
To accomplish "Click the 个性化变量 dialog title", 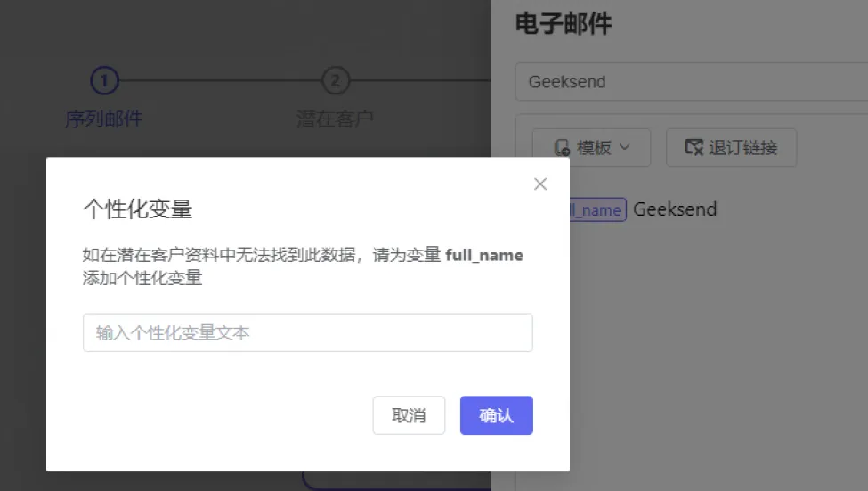I will (137, 209).
